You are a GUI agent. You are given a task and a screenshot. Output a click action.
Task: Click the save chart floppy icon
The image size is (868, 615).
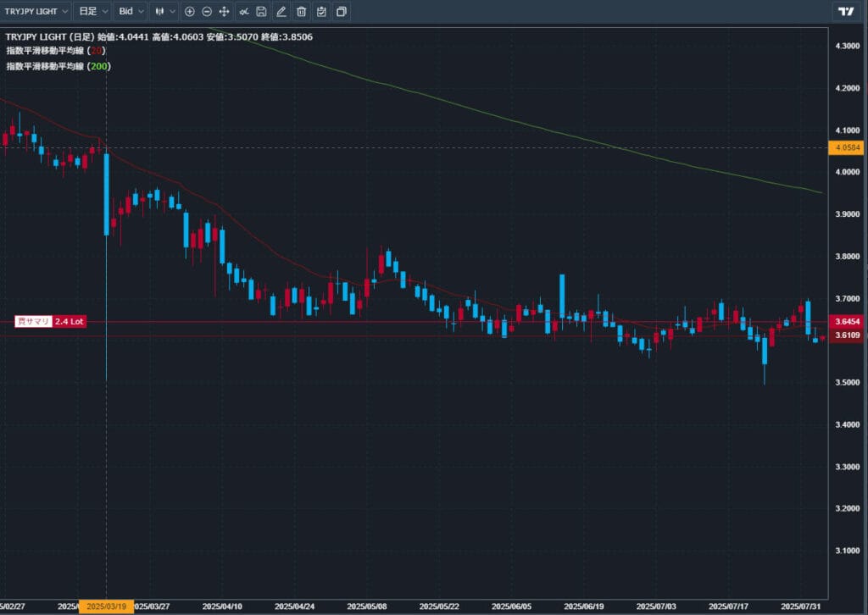point(261,11)
